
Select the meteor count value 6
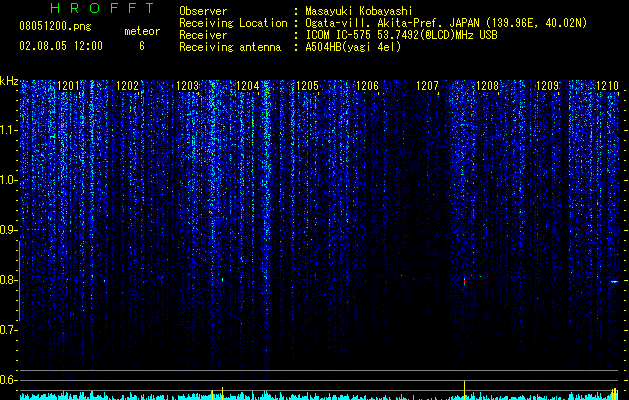coord(142,46)
